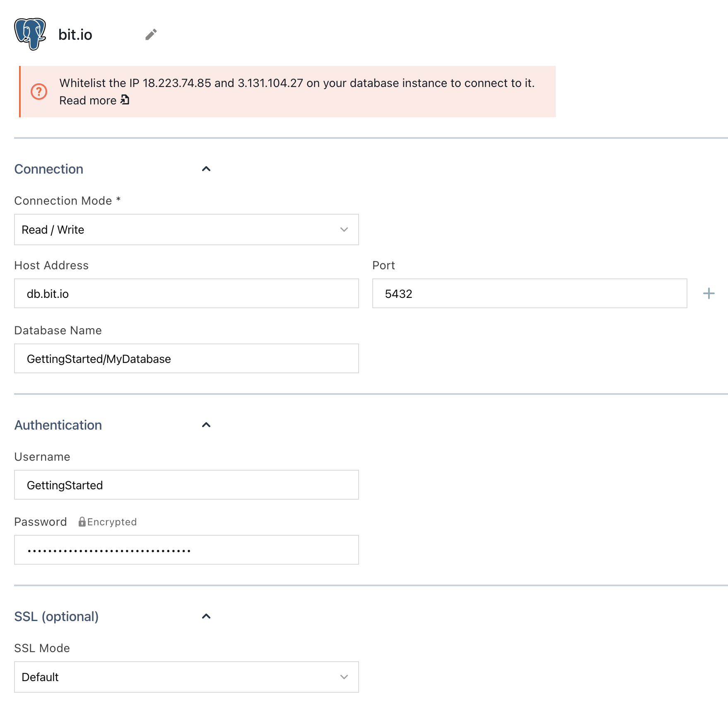Click the Port field showing 5432
This screenshot has height=701, width=728.
(530, 293)
